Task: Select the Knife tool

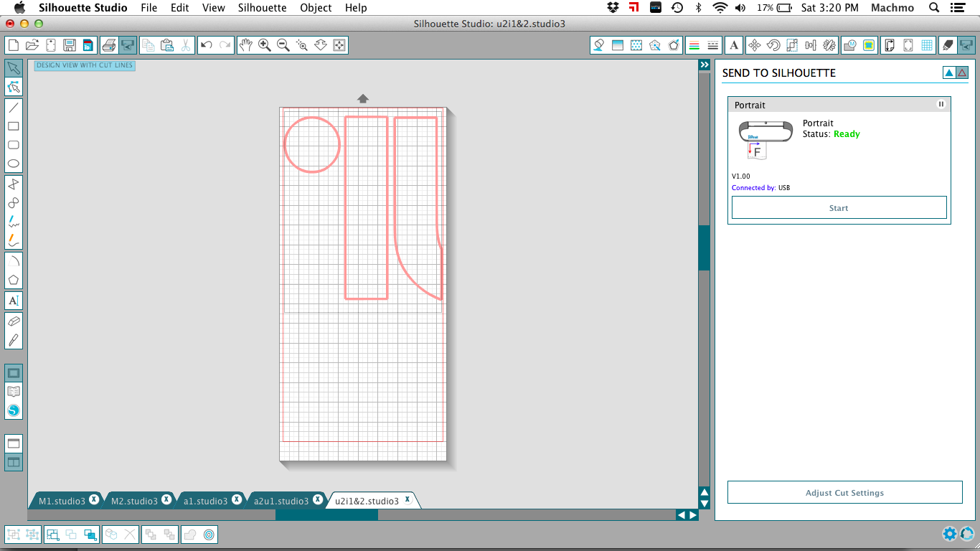Action: 14,340
